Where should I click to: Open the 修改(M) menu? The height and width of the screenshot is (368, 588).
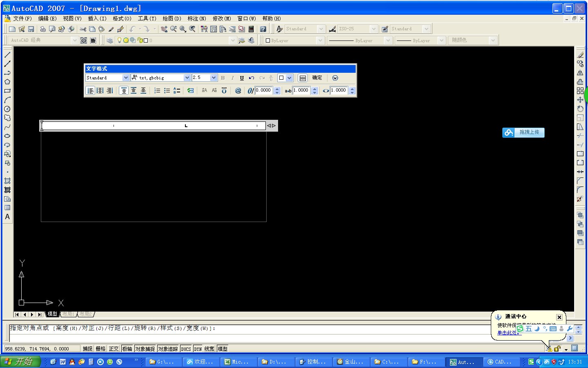tap(222, 18)
